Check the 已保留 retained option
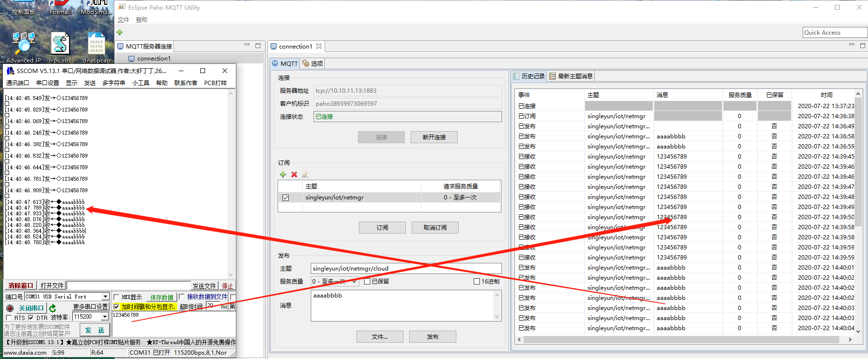 click(367, 282)
